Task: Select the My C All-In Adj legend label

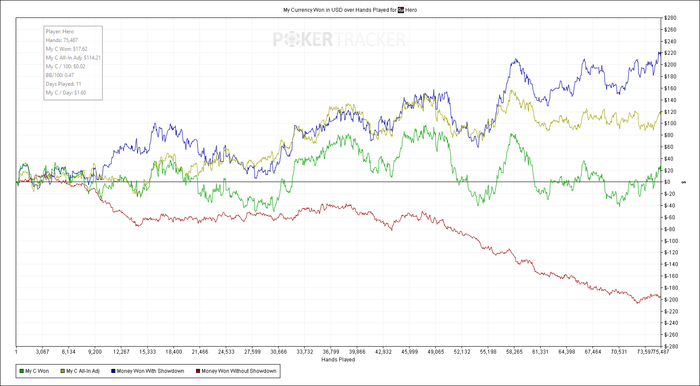Action: (x=83, y=371)
